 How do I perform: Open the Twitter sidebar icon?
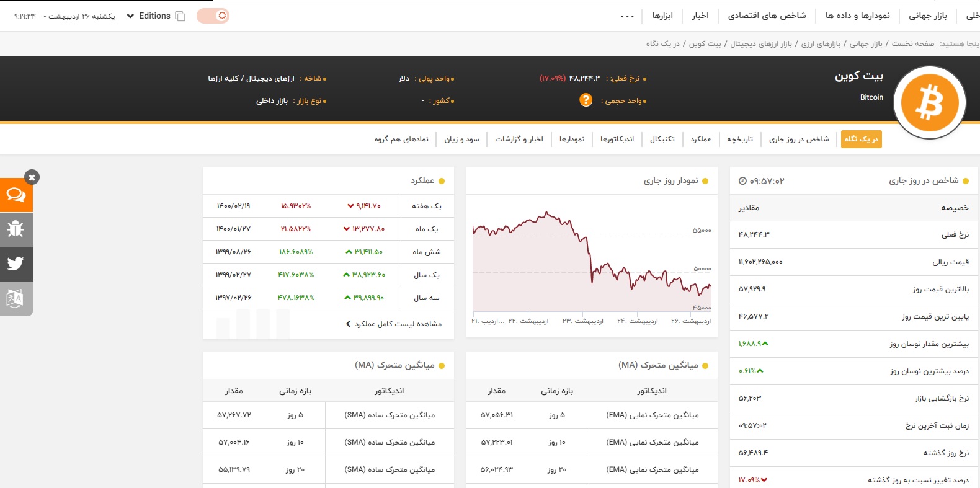coord(16,264)
